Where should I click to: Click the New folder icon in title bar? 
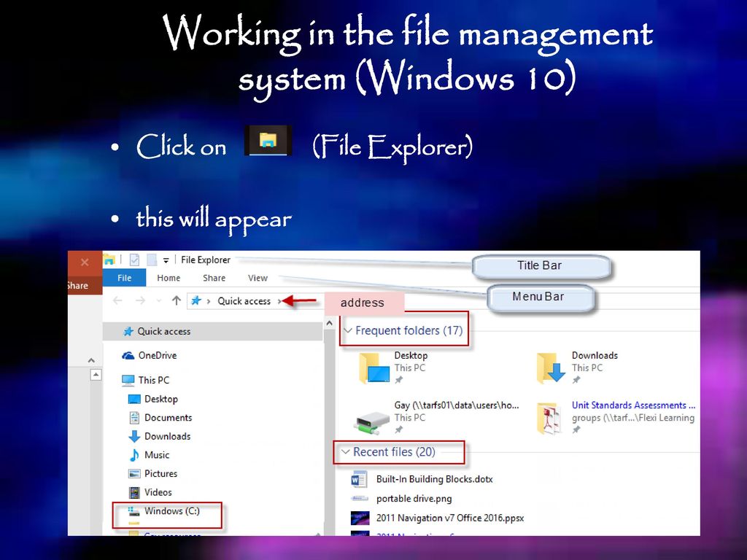(152, 260)
